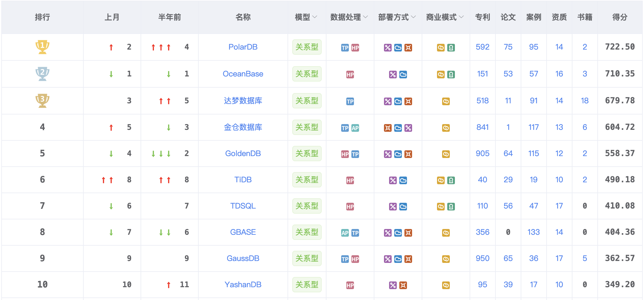Screen dimensions: 644x300
Task: Click the bronze third-place trophy icon
Action: (42, 100)
